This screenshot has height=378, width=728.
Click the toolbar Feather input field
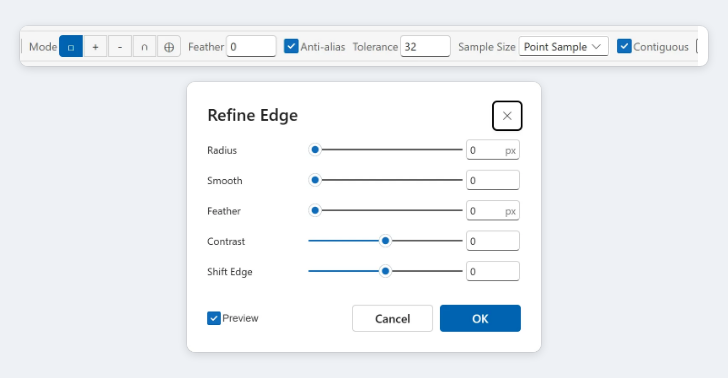(x=251, y=46)
